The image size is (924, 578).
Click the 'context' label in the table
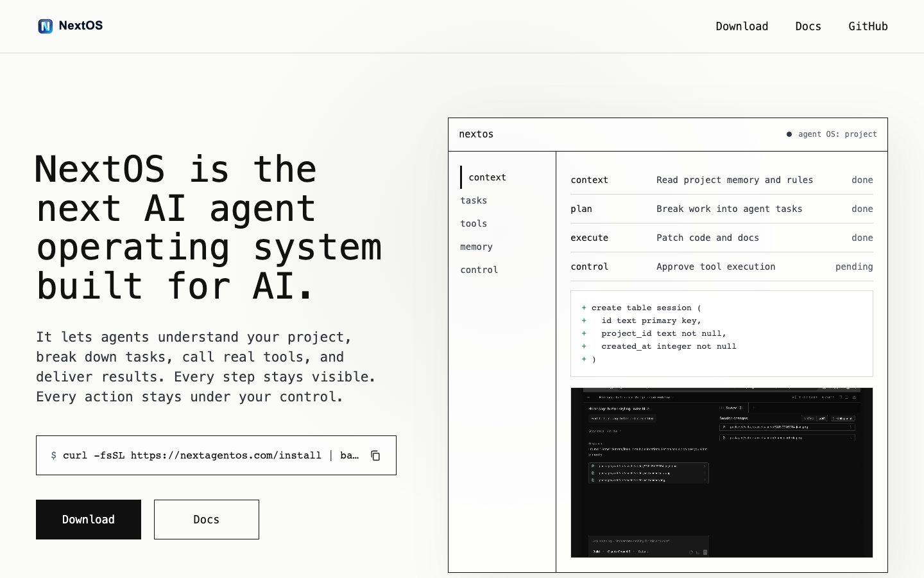click(590, 180)
